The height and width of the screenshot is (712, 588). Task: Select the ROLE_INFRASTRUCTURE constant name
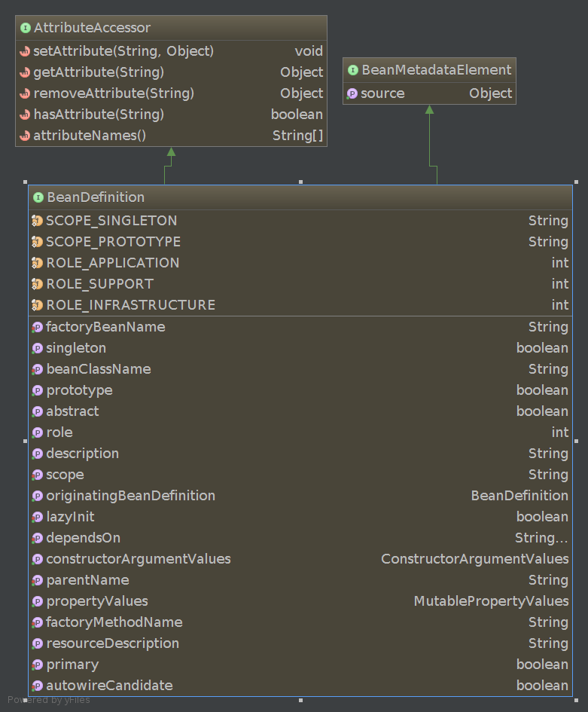click(x=131, y=306)
